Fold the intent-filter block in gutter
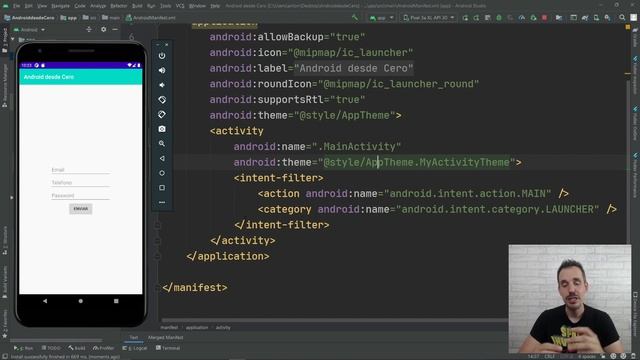 click(158, 225)
